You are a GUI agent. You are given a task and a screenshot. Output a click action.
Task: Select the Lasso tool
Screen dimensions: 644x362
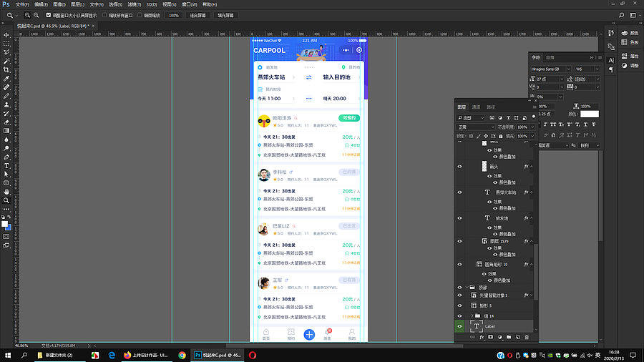(6, 52)
